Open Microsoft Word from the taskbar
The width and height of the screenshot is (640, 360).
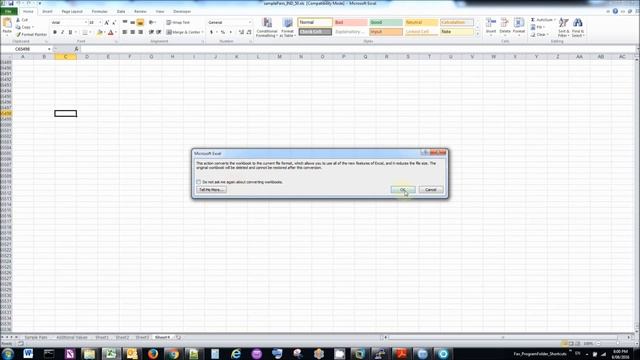(28, 353)
